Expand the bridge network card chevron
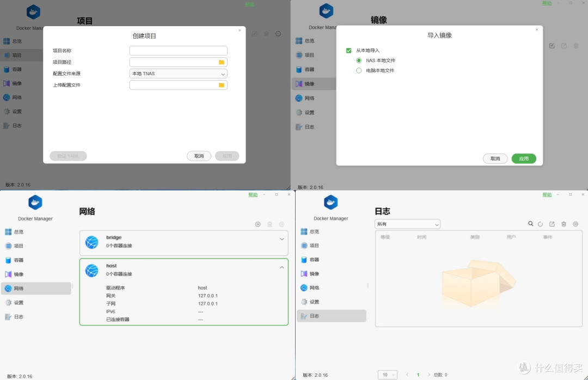Image resolution: width=588 pixels, height=380 pixels. pyautogui.click(x=282, y=239)
